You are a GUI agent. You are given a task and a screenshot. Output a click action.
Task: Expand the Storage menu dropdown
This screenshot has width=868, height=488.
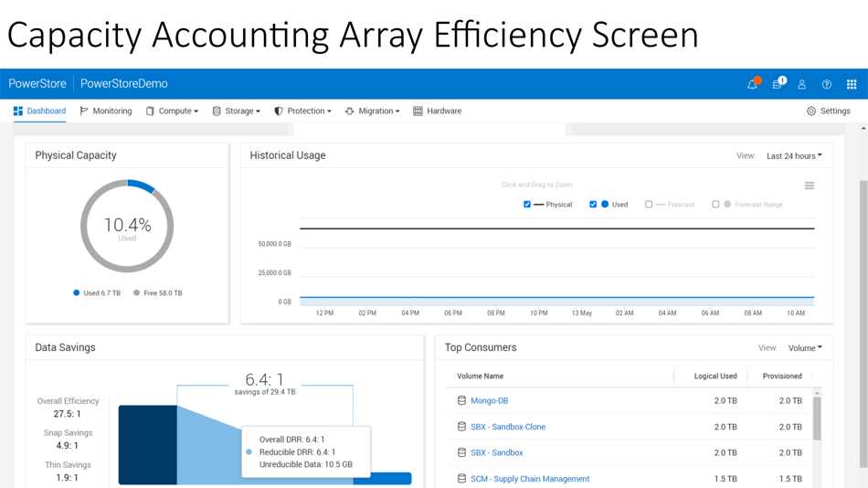coord(236,111)
